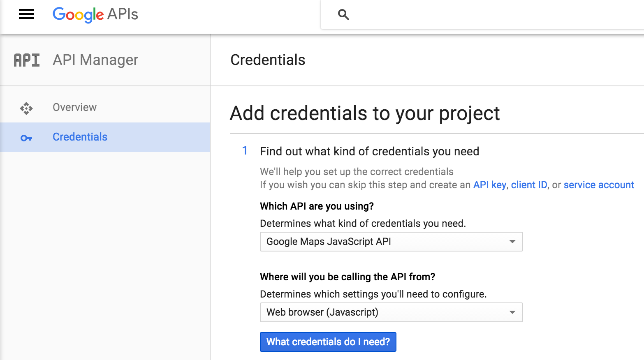Click step 1 number indicator
This screenshot has width=644, height=360.
point(245,151)
